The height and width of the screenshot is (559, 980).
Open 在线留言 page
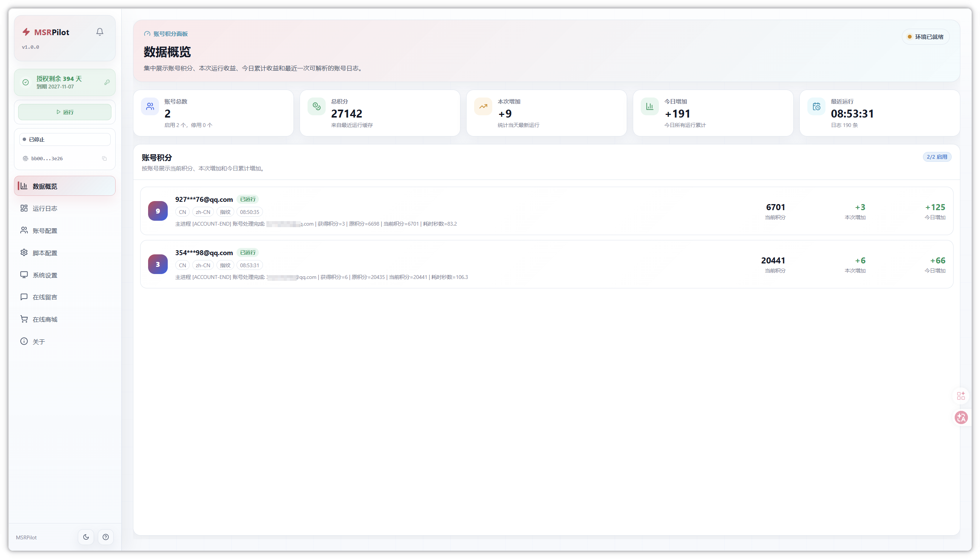(x=65, y=297)
